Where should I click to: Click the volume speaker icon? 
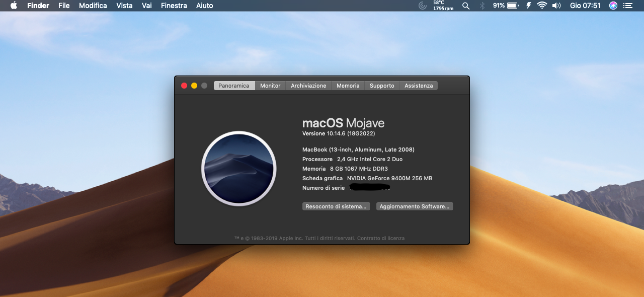[556, 6]
